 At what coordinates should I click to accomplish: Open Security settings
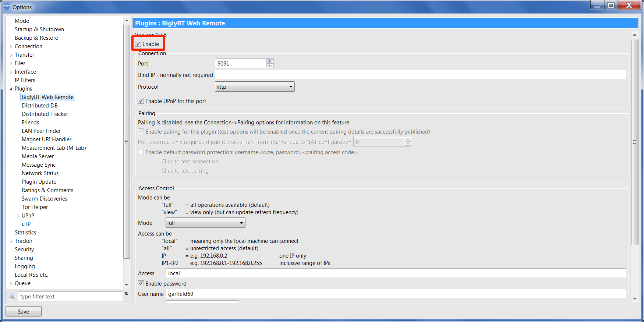[x=24, y=250]
